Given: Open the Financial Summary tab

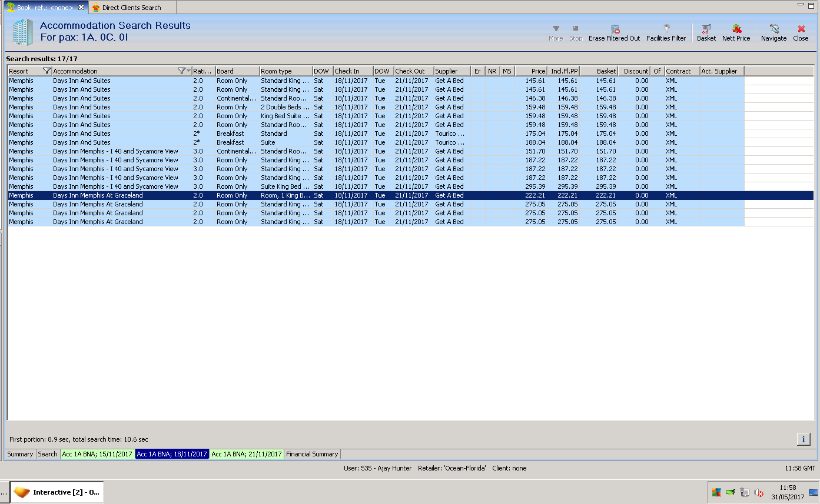Looking at the screenshot, I should point(312,454).
